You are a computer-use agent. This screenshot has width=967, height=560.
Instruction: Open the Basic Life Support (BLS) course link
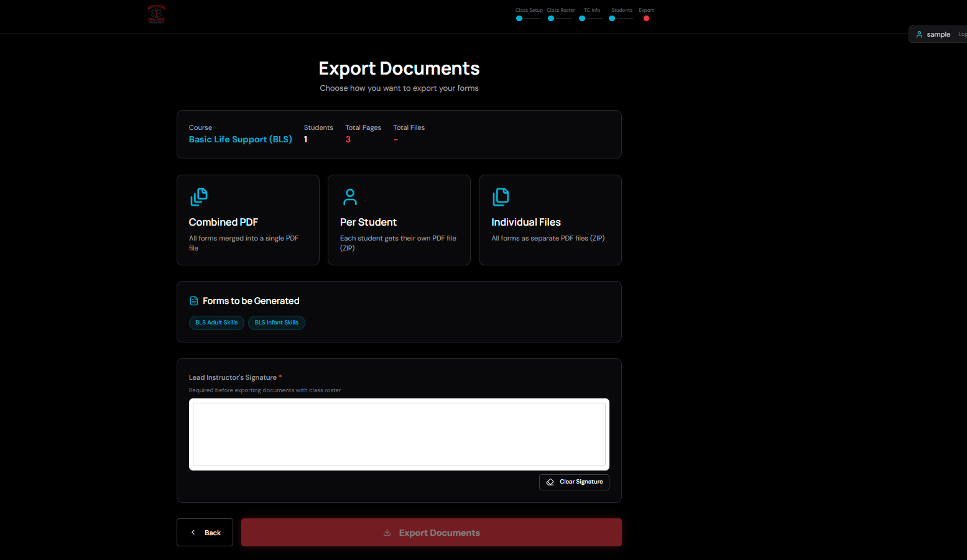pos(240,140)
